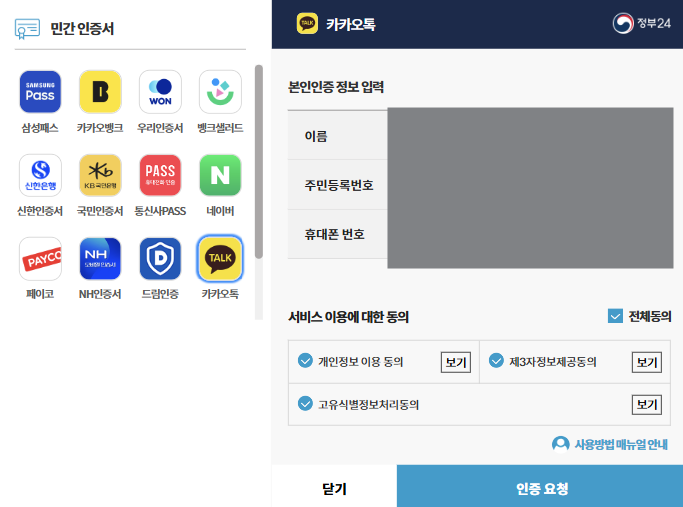This screenshot has height=507, width=683.
Task: Toggle 개인정보 이용 동의 check
Action: point(305,361)
